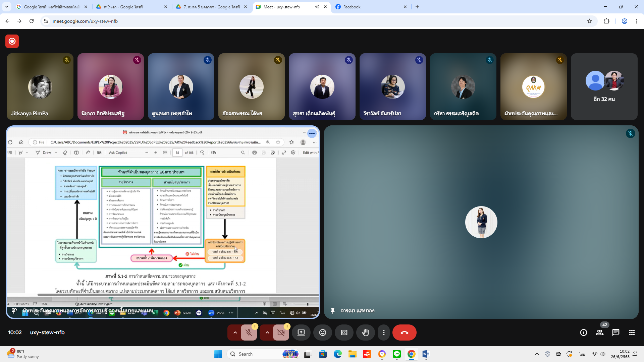This screenshot has width=644, height=362.
Task: Open the chat panel icon
Action: pyautogui.click(x=615, y=333)
